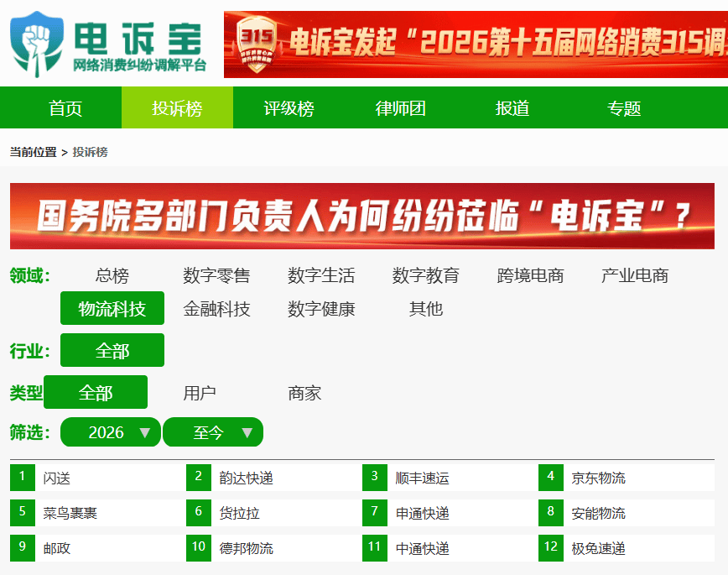The width and height of the screenshot is (728, 575).
Task: Open the 国务院多部门负责人 banner
Action: click(x=362, y=216)
